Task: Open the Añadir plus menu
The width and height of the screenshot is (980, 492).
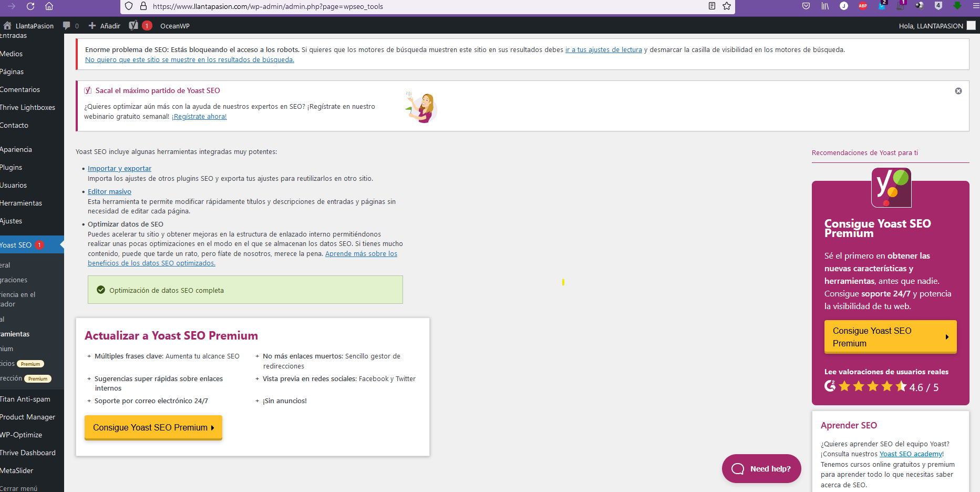Action: (105, 26)
